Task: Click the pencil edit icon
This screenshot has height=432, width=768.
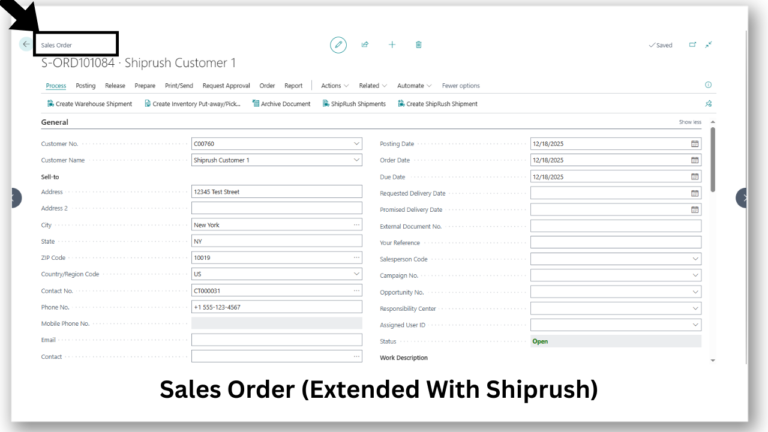Action: (x=338, y=45)
